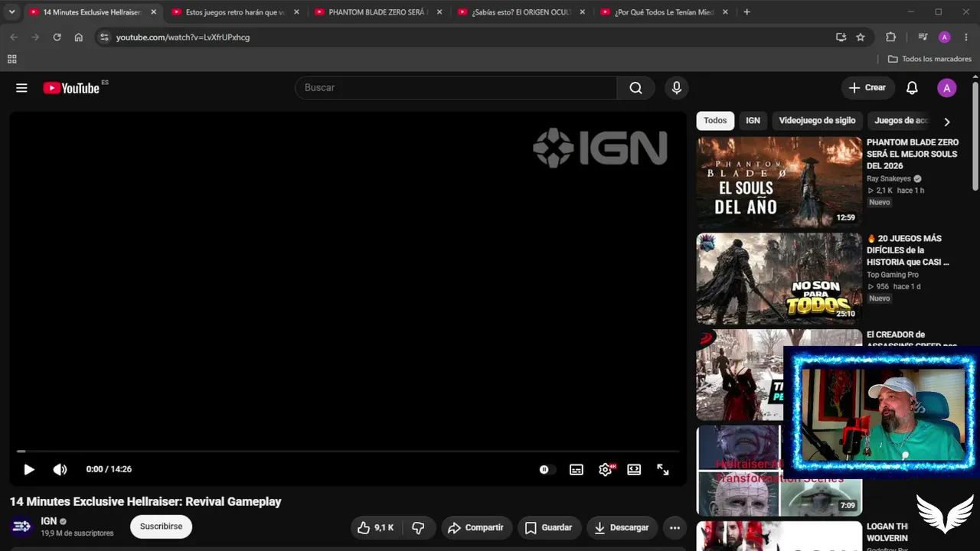Open the IGN channel avatar
Image resolution: width=980 pixels, height=551 pixels.
point(21,527)
